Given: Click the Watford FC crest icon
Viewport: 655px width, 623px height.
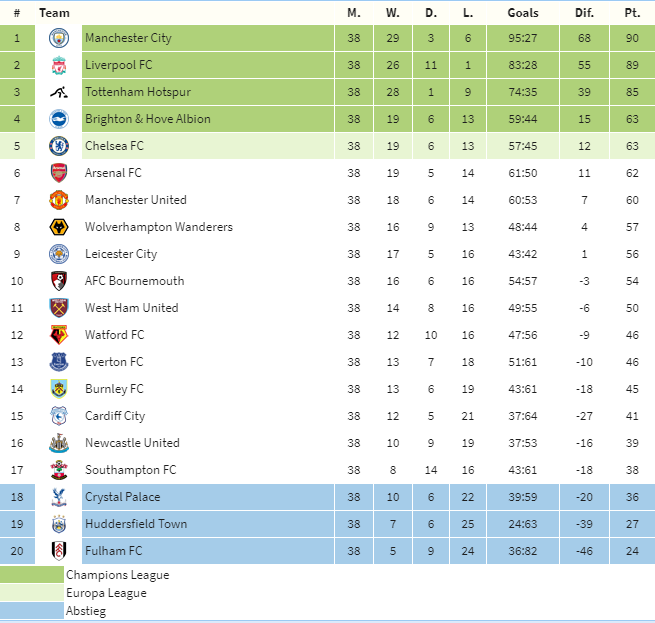Looking at the screenshot, I should [x=59, y=335].
